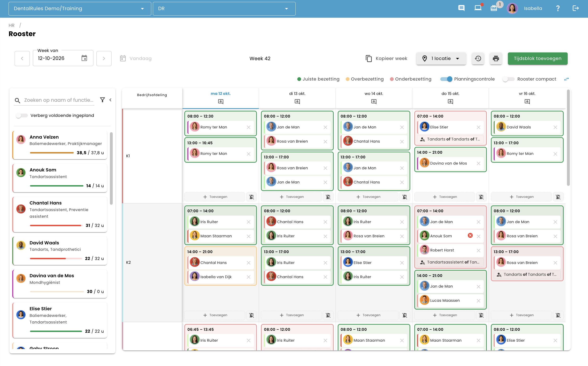Expand the 1 locatie dropdown
This screenshot has width=588, height=366.
(441, 58)
